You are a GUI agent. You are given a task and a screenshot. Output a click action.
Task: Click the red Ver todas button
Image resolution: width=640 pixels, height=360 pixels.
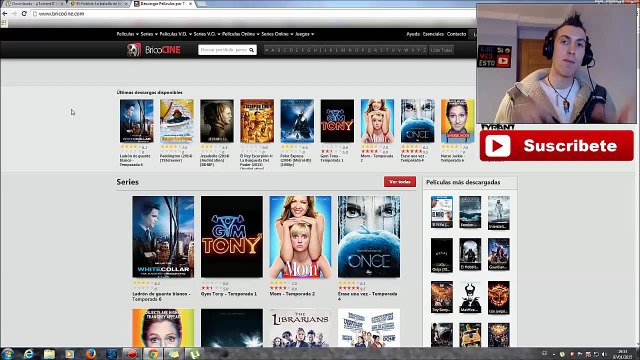click(x=400, y=182)
